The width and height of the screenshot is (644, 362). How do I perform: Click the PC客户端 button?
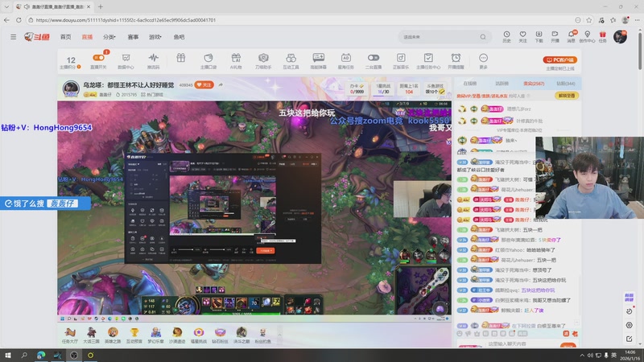coord(560,60)
